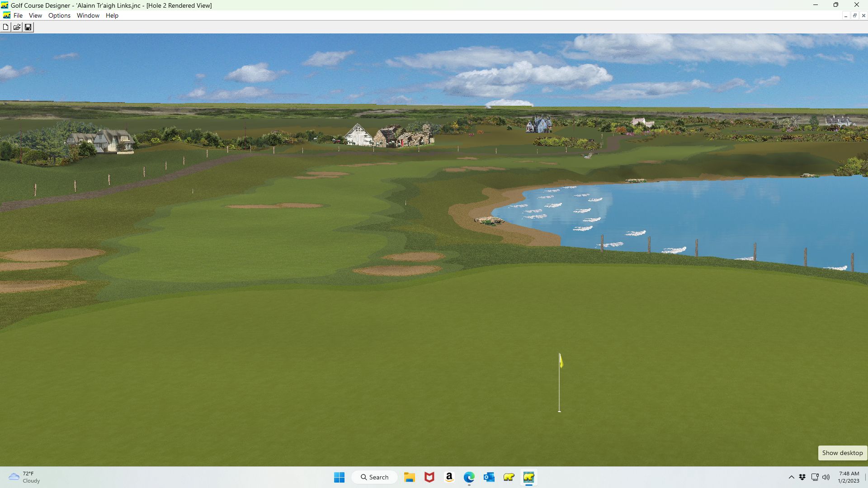Viewport: 868px width, 488px height.
Task: Open the weather widget showing 72°F Cloudy
Action: [25, 477]
